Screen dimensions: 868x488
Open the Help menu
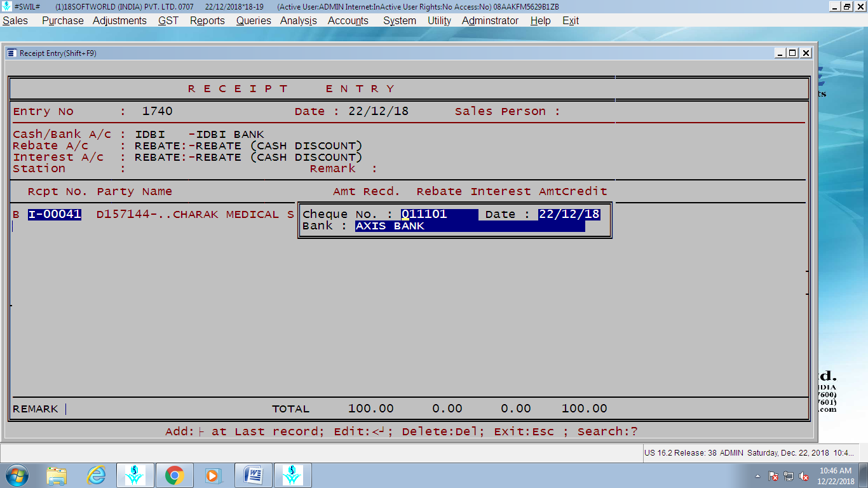pyautogui.click(x=540, y=20)
